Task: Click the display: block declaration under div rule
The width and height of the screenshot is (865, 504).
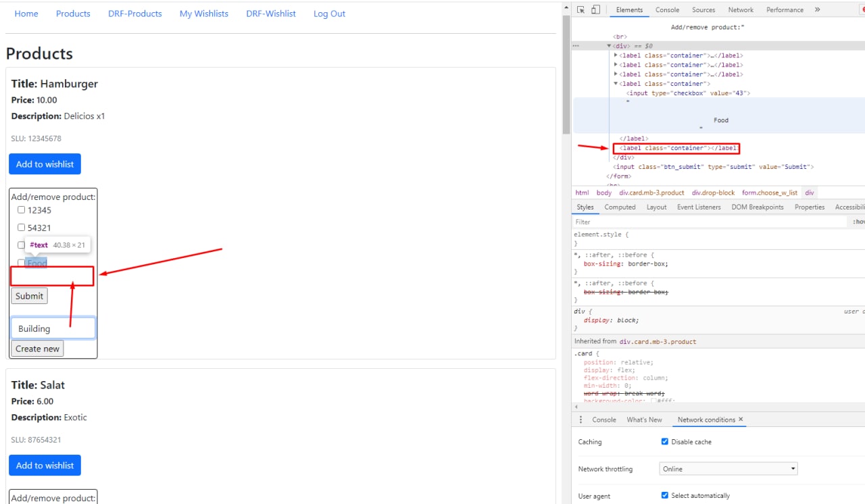Action: [x=611, y=320]
